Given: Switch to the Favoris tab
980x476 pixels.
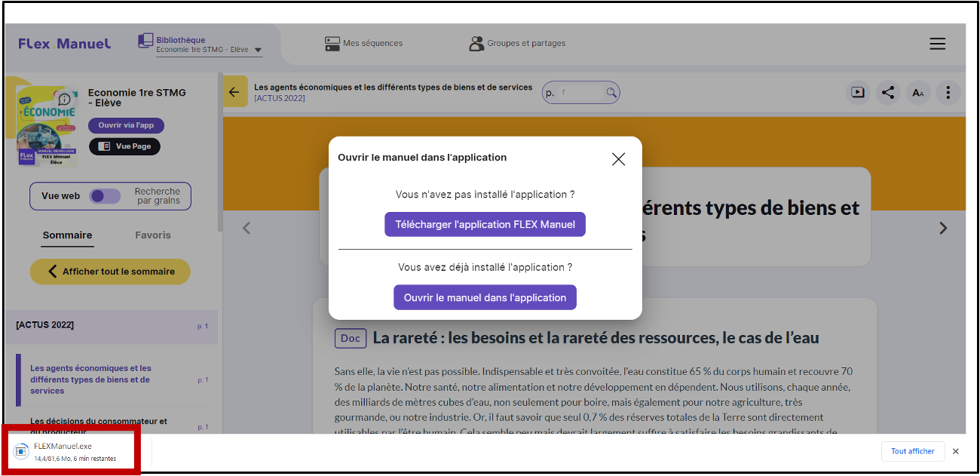Looking at the screenshot, I should tap(153, 235).
